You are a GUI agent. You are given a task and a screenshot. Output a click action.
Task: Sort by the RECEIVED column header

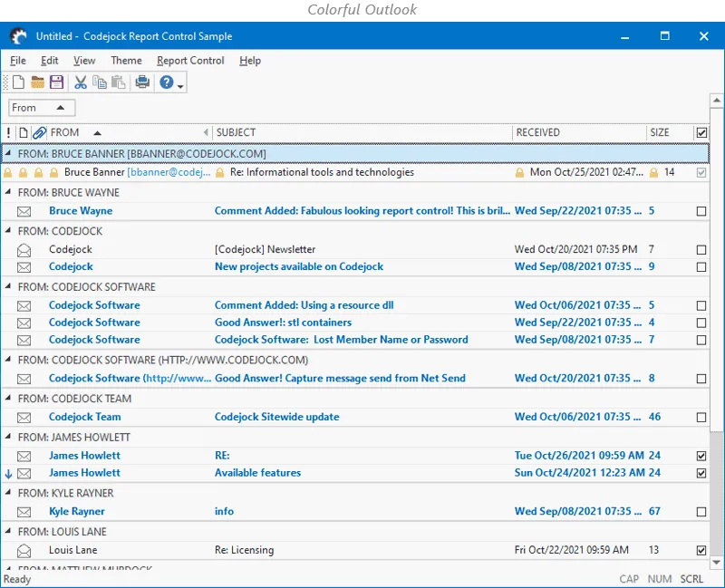[579, 133]
